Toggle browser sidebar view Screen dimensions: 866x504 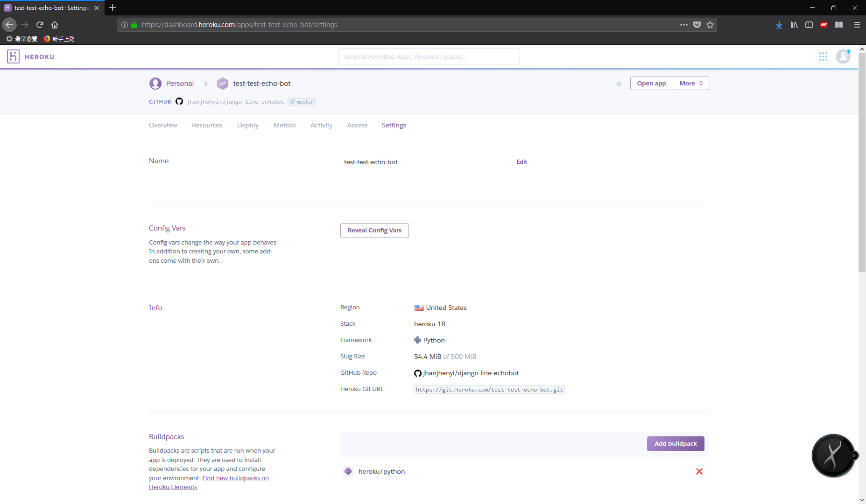(x=809, y=25)
